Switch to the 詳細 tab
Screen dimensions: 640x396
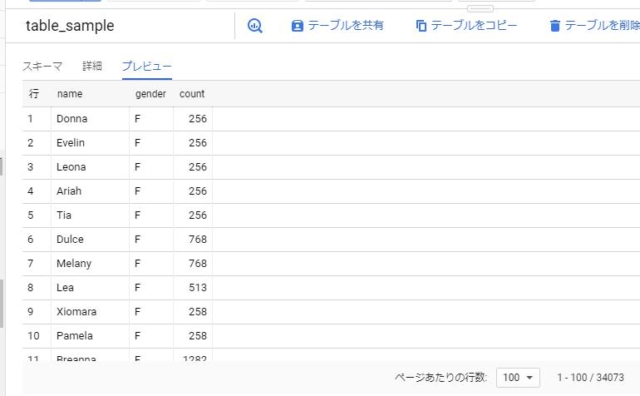point(92,66)
